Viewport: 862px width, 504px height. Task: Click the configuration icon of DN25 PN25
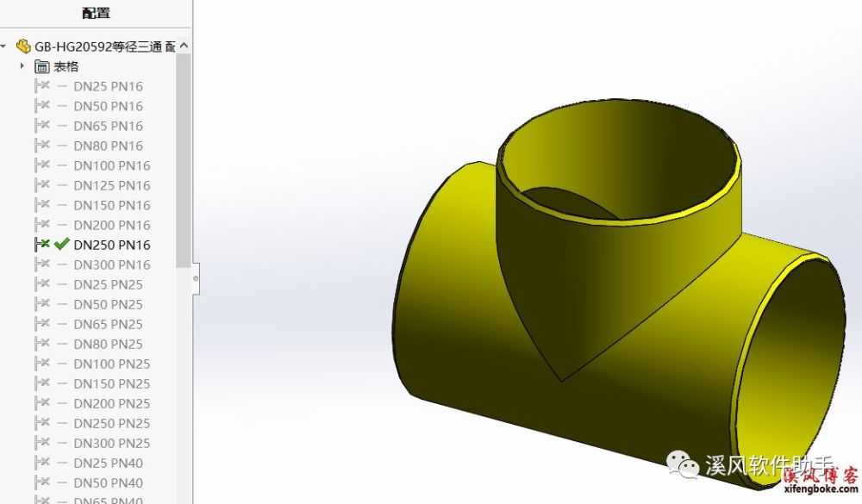click(41, 284)
